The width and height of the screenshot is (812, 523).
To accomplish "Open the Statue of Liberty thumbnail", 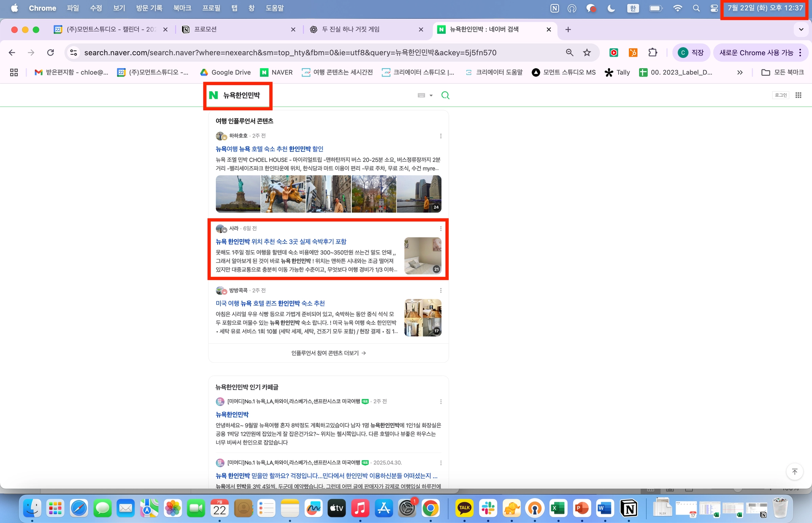I will pyautogui.click(x=238, y=194).
